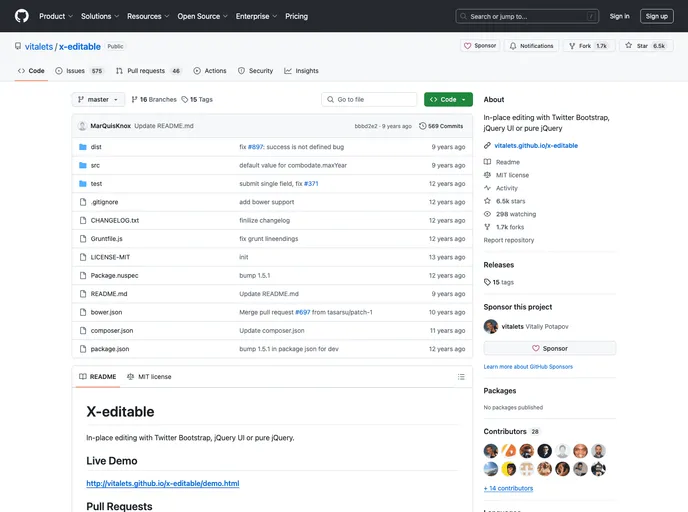This screenshot has width=688, height=512.
Task: Open the vitalets owner link
Action: tap(39, 47)
